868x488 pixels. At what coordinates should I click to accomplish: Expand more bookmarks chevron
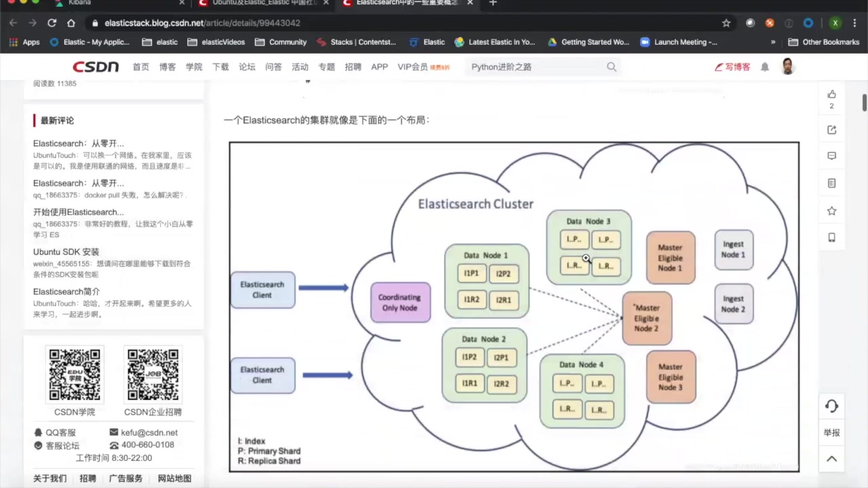tap(773, 42)
